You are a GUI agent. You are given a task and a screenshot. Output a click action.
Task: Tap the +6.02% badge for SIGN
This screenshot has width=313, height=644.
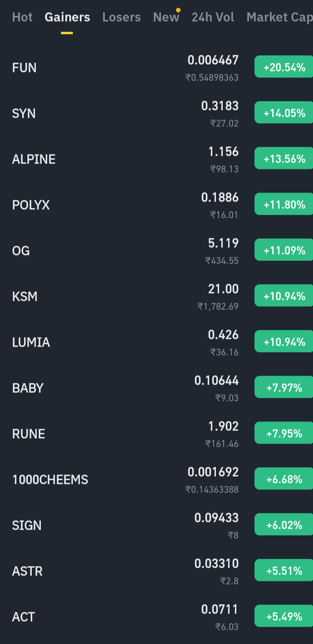[284, 525]
